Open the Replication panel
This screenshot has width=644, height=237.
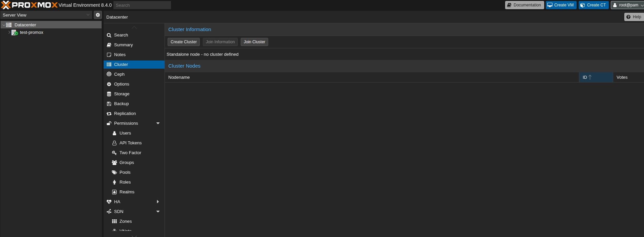coord(125,114)
